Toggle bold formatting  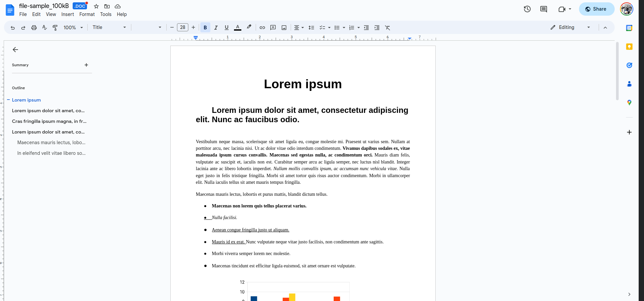[x=205, y=28]
